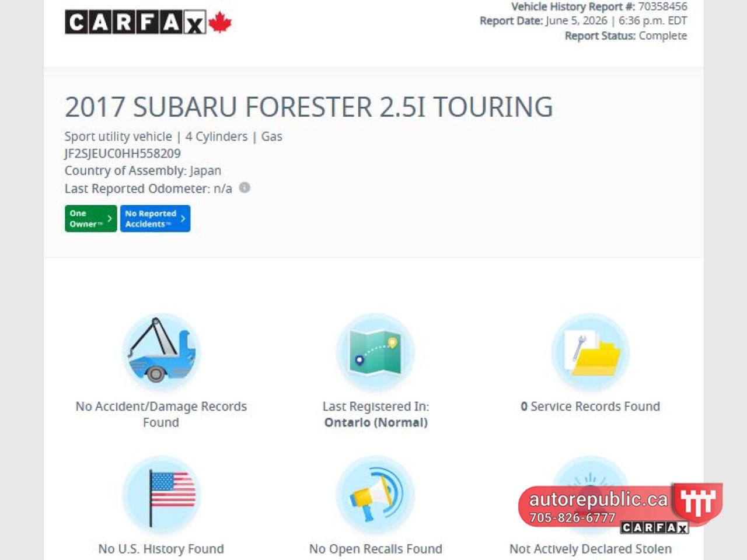Image resolution: width=747 pixels, height=560 pixels.
Task: Select 'Country of Assembly: Japan' text
Action: pyautogui.click(x=143, y=171)
